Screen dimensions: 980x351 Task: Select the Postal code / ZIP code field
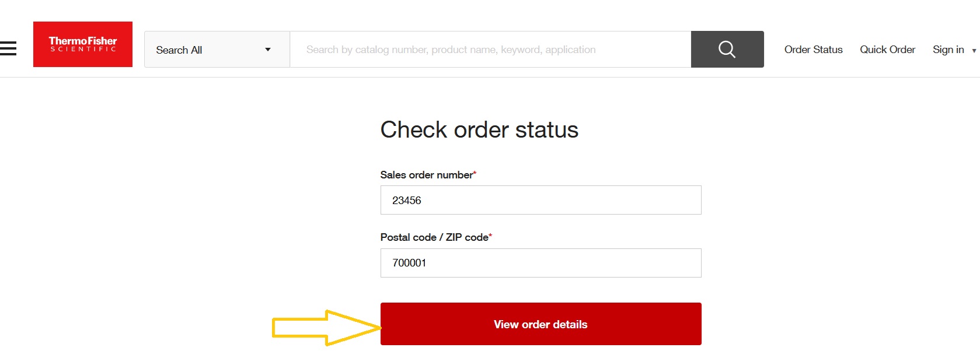coord(540,263)
